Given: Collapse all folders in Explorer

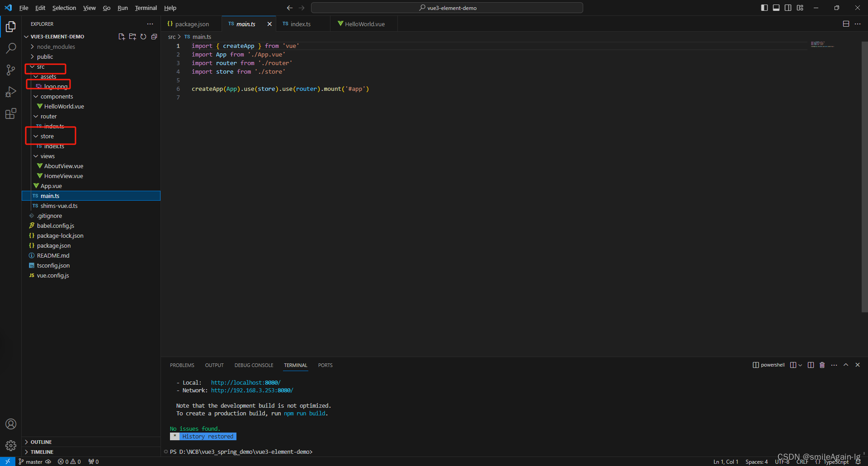Looking at the screenshot, I should point(154,37).
